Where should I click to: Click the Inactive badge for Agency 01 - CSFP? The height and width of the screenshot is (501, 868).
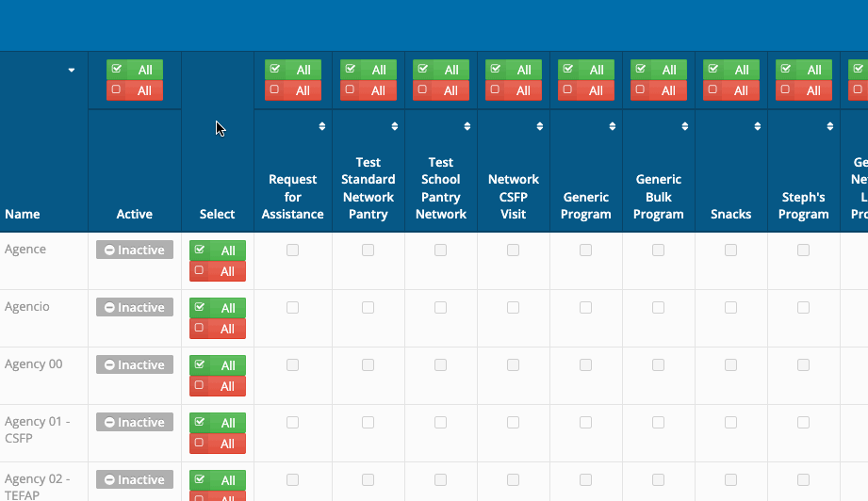[x=135, y=423]
